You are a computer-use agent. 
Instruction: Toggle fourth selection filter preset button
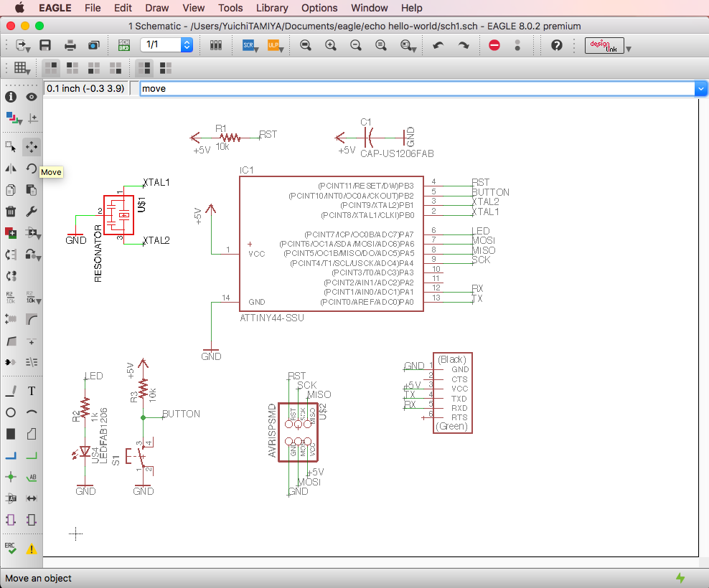[x=116, y=68]
